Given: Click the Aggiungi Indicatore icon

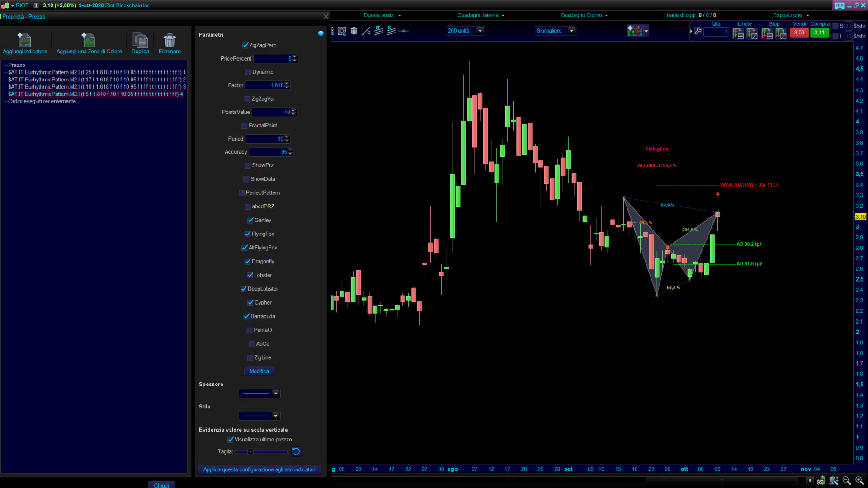Looking at the screenshot, I should (24, 41).
